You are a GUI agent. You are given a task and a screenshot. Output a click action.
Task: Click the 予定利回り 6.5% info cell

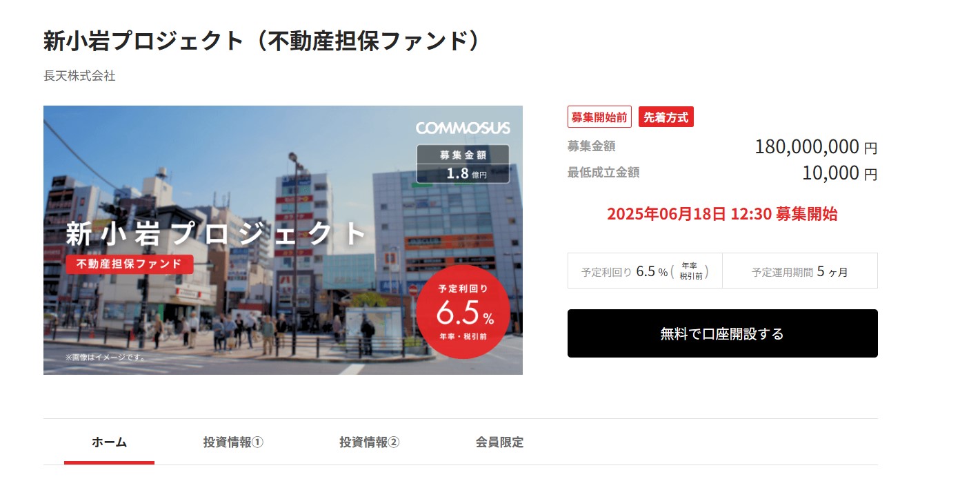pos(645,271)
